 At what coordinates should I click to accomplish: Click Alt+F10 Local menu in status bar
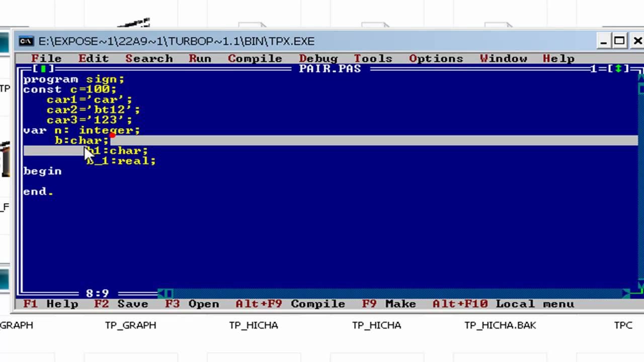coord(503,304)
